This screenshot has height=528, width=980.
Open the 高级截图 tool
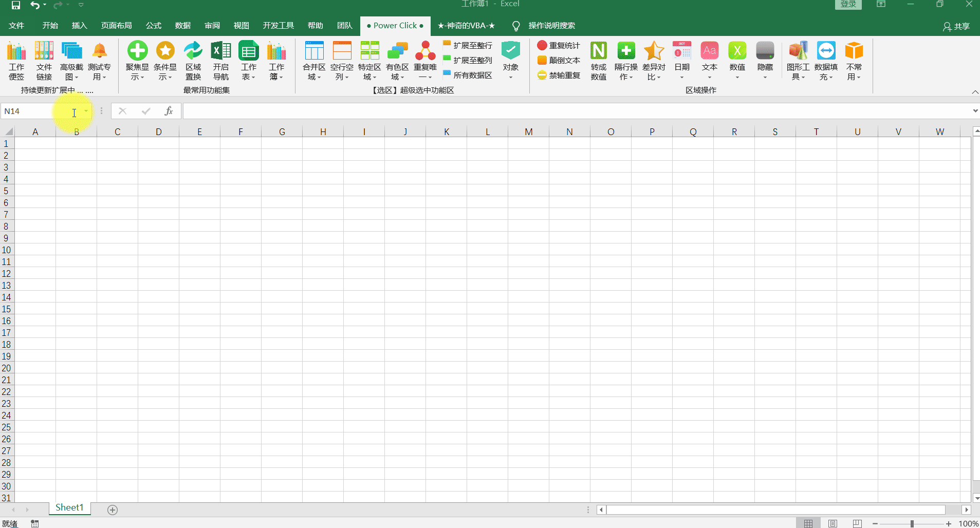(x=71, y=61)
